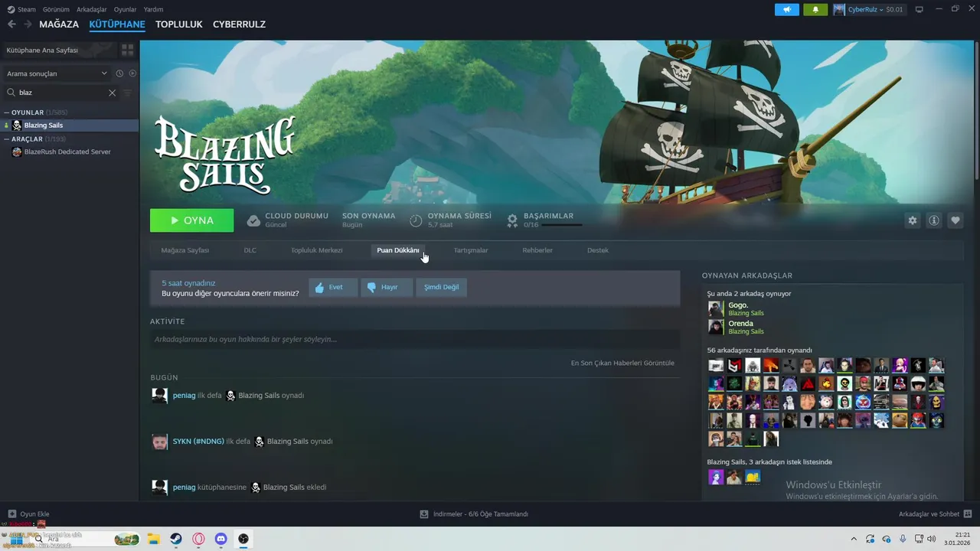Open File Explorer from the taskbar
This screenshot has width=980, height=551.
coord(153,539)
